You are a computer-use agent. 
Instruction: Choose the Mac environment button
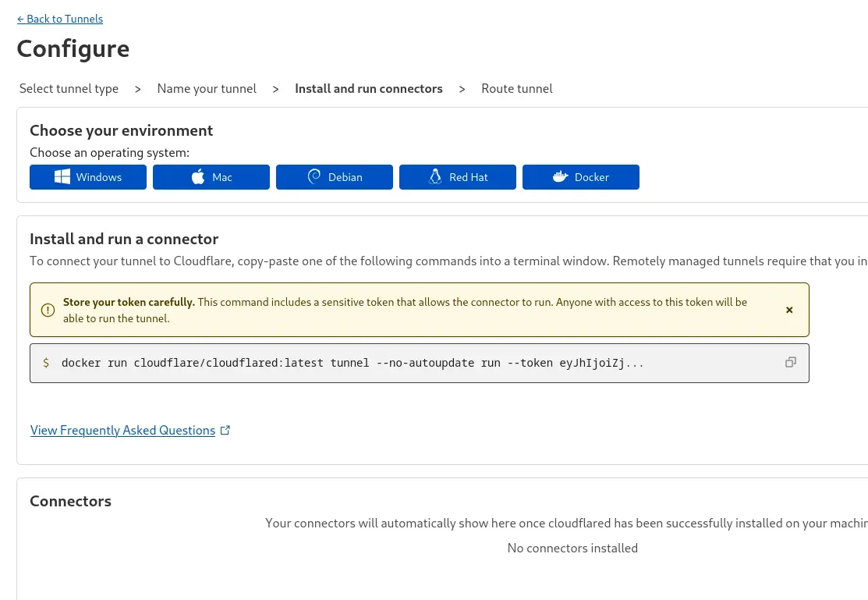pyautogui.click(x=211, y=177)
